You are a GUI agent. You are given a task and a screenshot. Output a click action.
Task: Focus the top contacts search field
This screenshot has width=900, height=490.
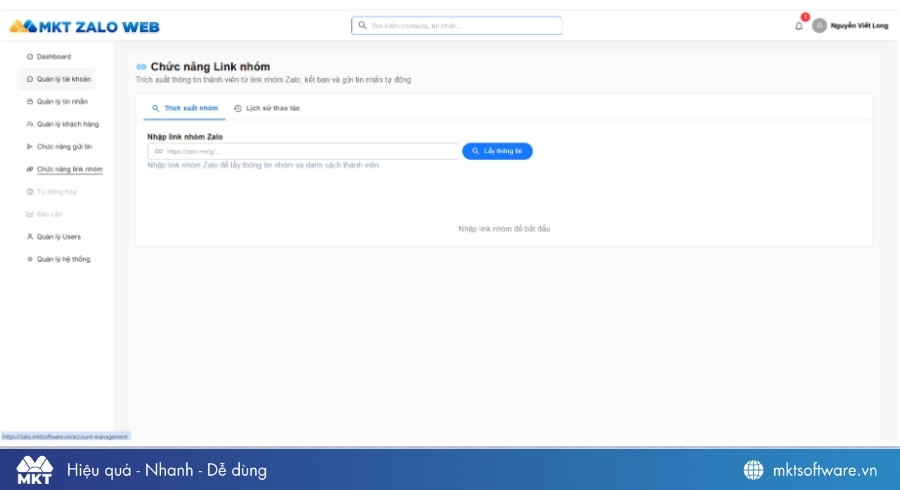tap(456, 25)
